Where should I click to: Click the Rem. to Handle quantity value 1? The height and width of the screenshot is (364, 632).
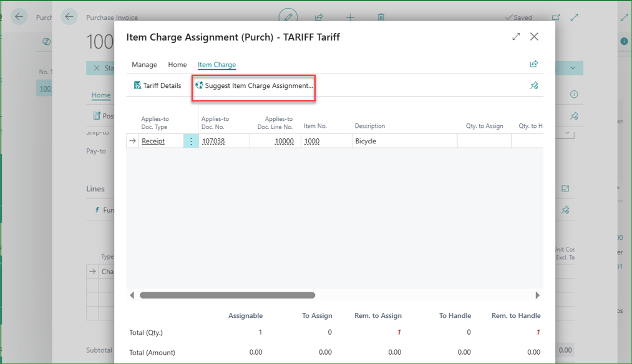[538, 332]
